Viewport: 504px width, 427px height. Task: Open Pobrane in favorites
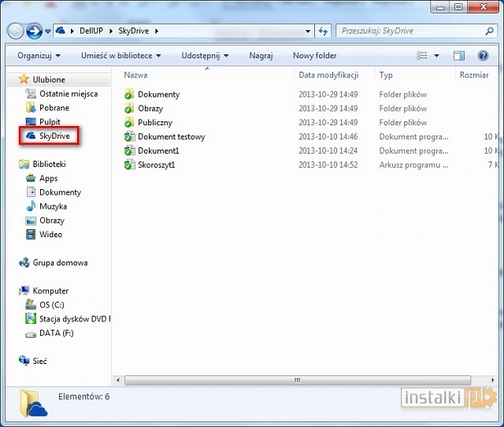coord(54,108)
